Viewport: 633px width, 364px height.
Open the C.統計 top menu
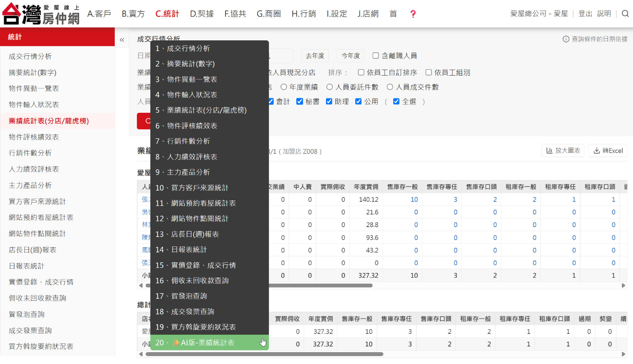[x=167, y=14]
